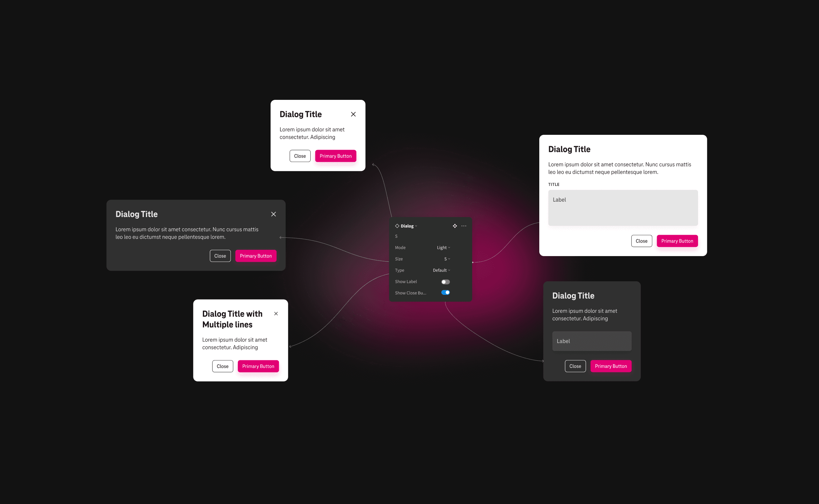Close the bottom-left white dialog
Viewport: 819px width, 504px height.
[x=276, y=314]
